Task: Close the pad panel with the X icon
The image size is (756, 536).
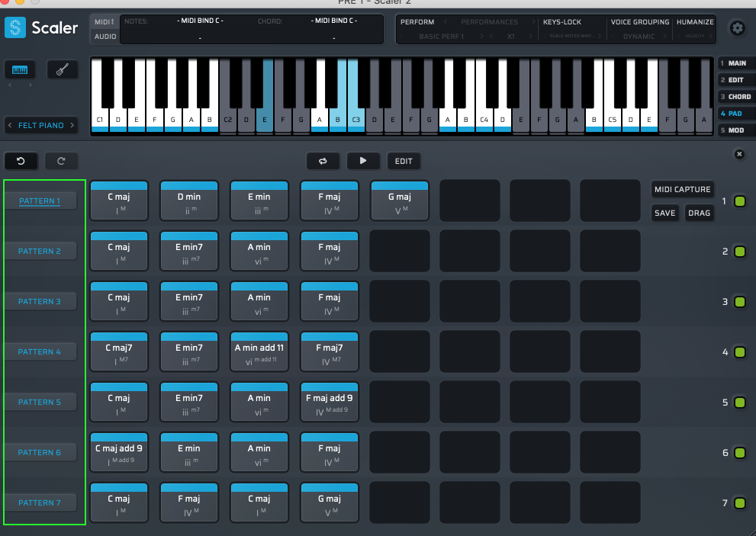Action: coord(739,154)
